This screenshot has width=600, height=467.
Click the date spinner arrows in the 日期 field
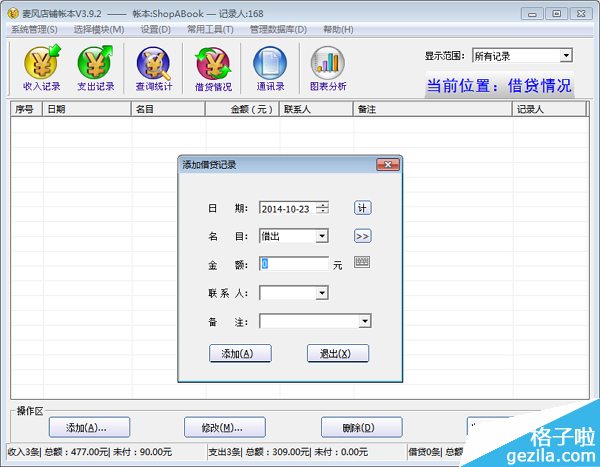pyautogui.click(x=322, y=208)
